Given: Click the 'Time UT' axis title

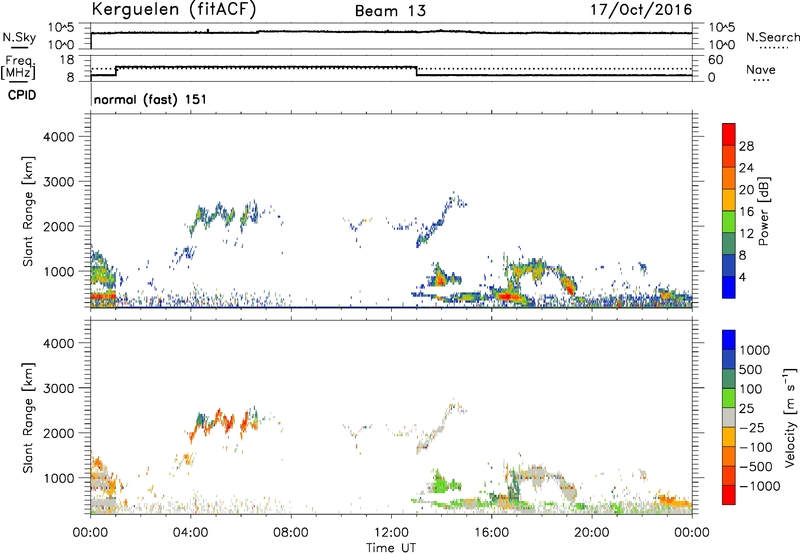Looking at the screenshot, I should click(x=391, y=548).
